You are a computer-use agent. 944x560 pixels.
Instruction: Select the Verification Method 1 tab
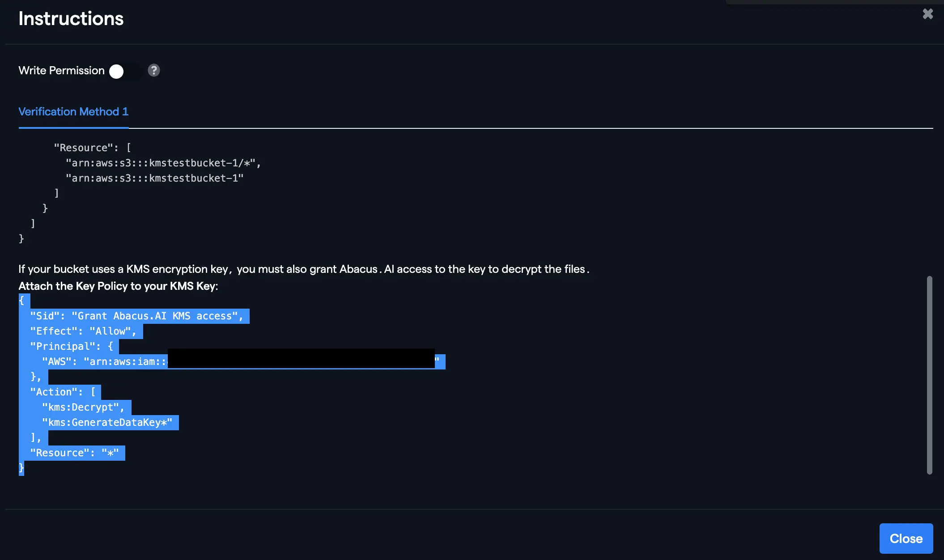coord(73,112)
